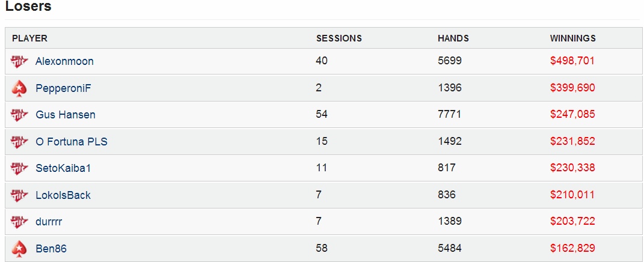Open O Fortuna PLS player link
The image size is (644, 262).
(x=72, y=142)
